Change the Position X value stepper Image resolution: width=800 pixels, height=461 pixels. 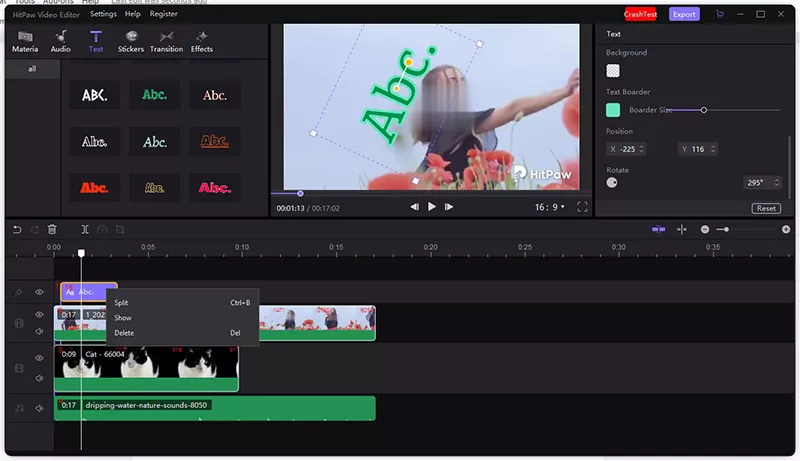point(641,149)
